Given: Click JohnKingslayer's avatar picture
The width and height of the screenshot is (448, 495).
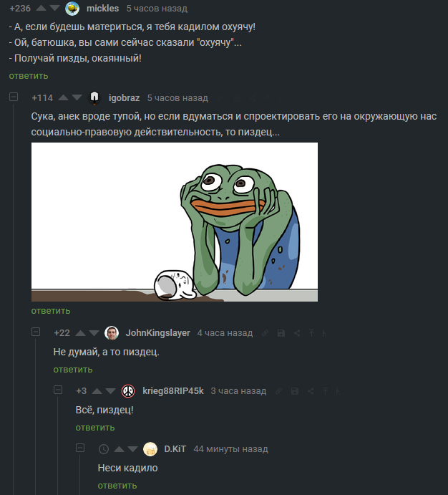Looking at the screenshot, I should (x=112, y=333).
